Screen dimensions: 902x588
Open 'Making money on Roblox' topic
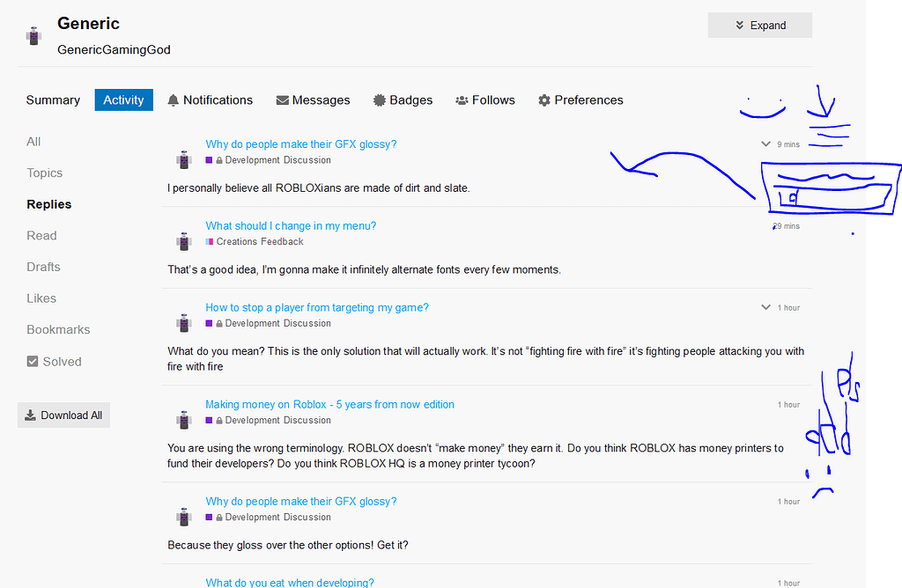coord(329,404)
